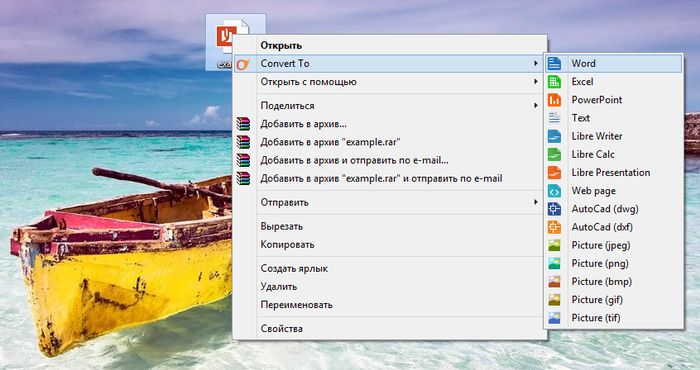The image size is (700, 370).
Task: Click the AutoCad (dwg) icon
Action: coord(554,209)
